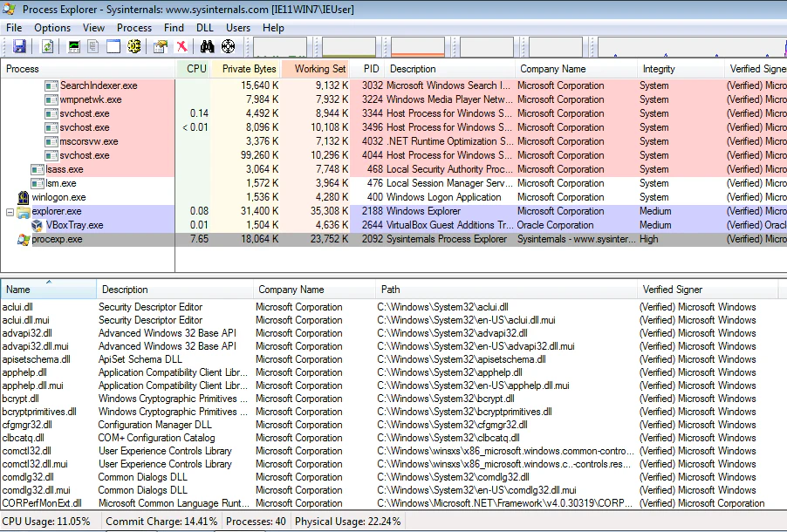Select the procexp.exe process row
Screen dimensions: 787x532
pos(57,239)
